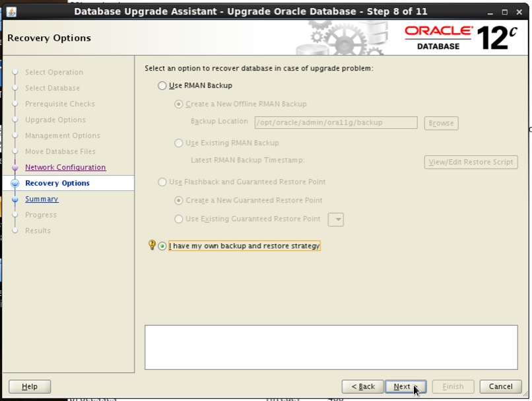This screenshot has width=532, height=401.
Task: Go Back to the previous step
Action: (362, 386)
